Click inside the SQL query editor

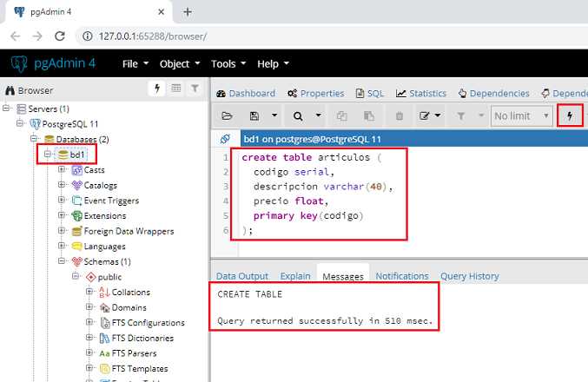tap(413, 202)
